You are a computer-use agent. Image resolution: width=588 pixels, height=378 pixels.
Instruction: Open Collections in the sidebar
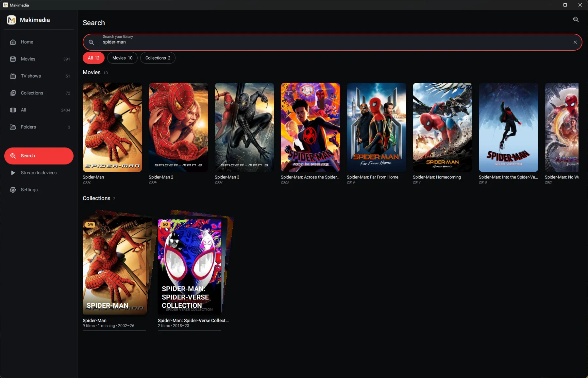(39, 93)
